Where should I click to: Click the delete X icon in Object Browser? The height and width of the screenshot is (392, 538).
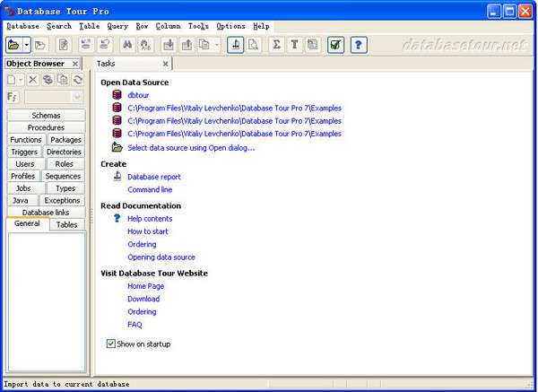click(x=32, y=80)
